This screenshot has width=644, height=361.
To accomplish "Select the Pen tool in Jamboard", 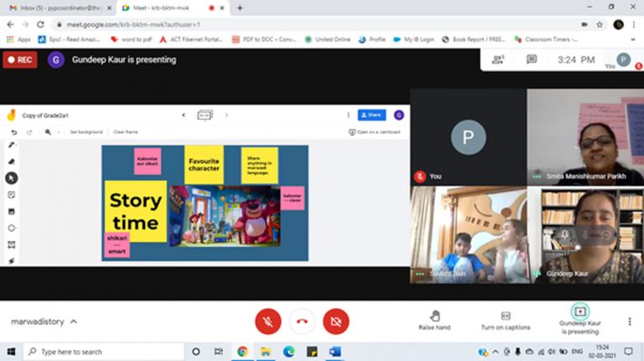I will [12, 145].
